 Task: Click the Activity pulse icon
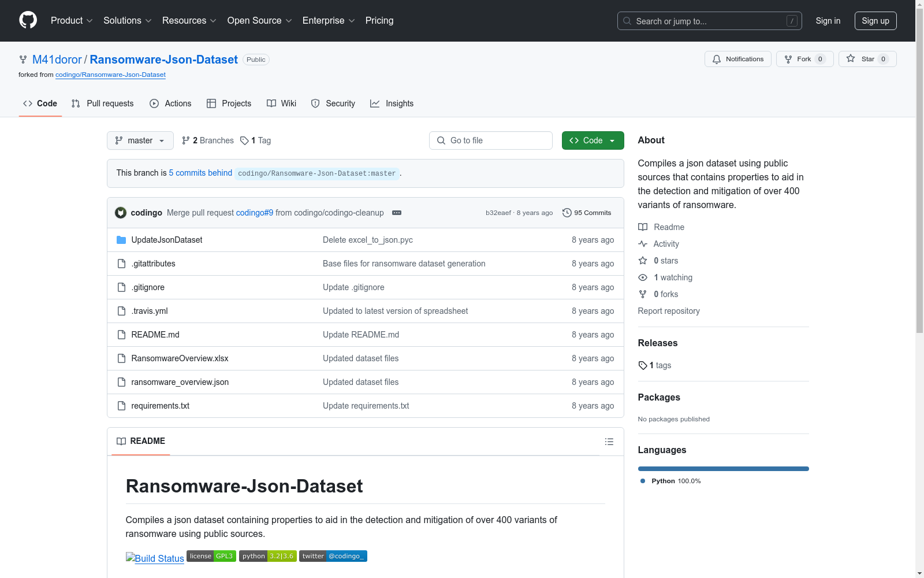643,244
